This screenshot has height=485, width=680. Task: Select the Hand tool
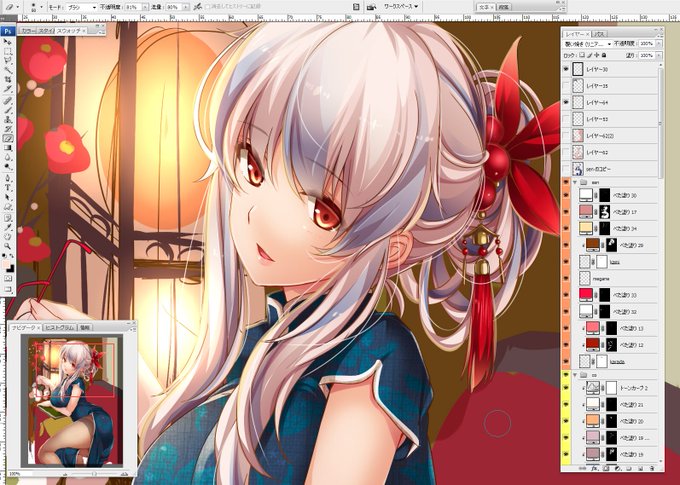(x=7, y=237)
